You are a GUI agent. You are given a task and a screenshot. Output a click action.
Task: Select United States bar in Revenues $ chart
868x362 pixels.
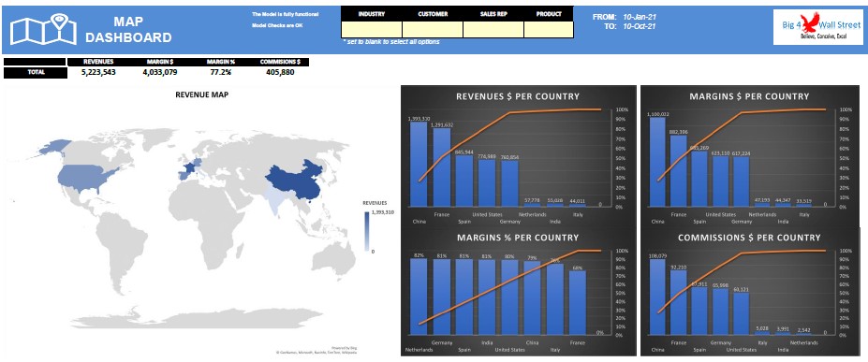tap(487, 183)
